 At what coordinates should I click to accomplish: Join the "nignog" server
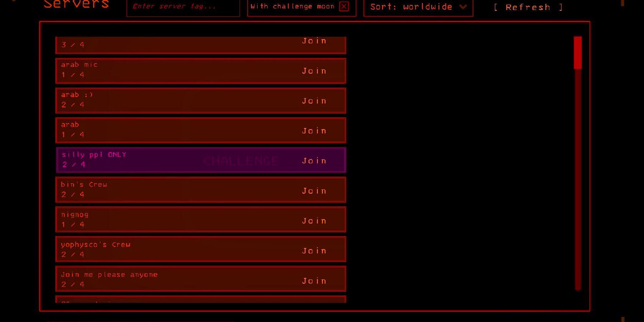[x=314, y=220]
